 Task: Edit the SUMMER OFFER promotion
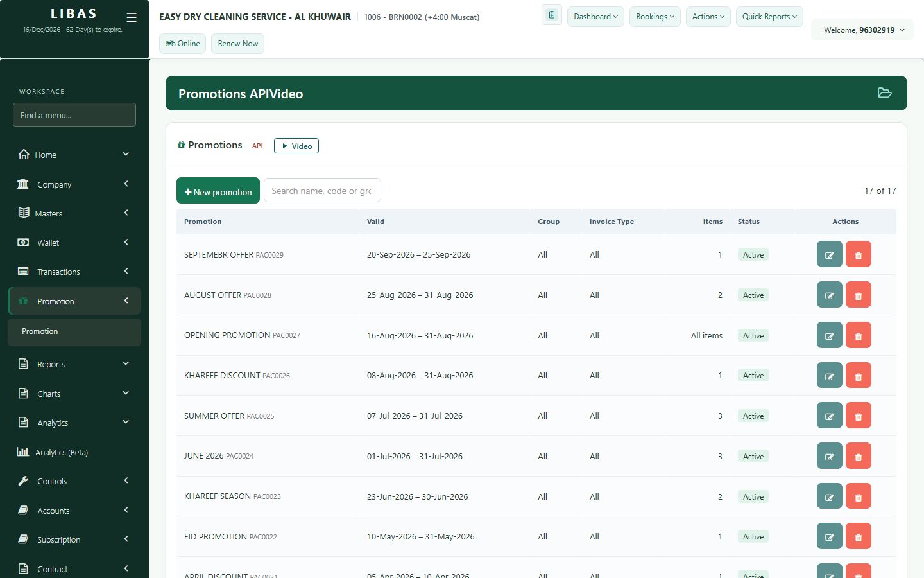click(x=830, y=416)
